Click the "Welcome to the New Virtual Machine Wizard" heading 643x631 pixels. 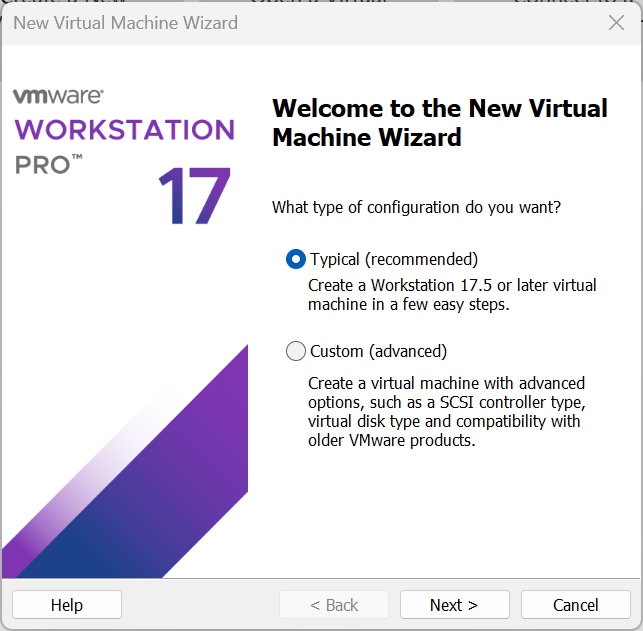coord(440,123)
